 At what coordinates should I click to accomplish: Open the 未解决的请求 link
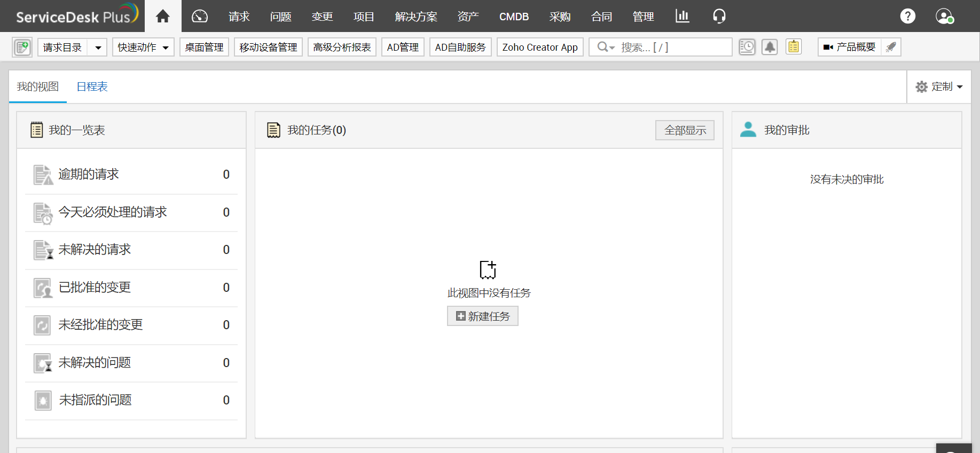pyautogui.click(x=95, y=250)
